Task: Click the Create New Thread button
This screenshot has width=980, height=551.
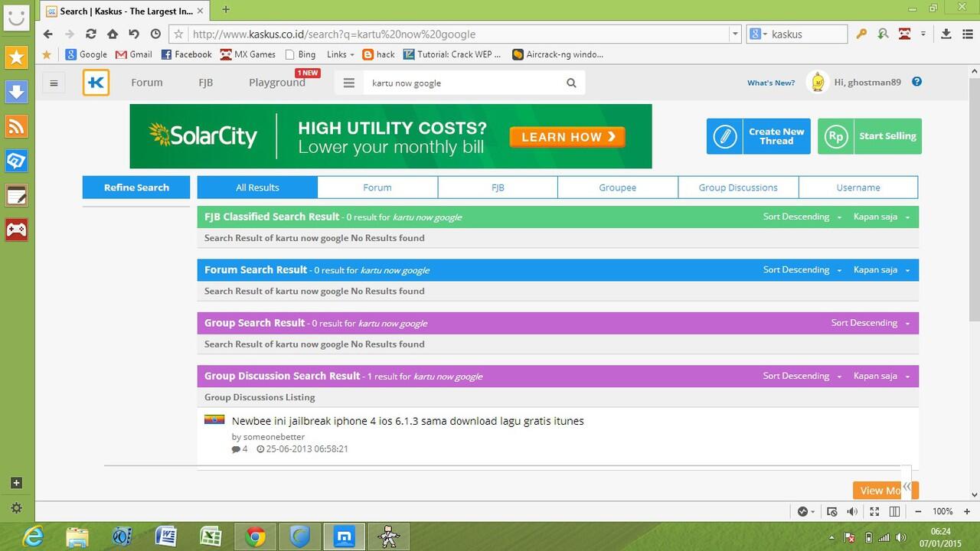Action: (758, 136)
